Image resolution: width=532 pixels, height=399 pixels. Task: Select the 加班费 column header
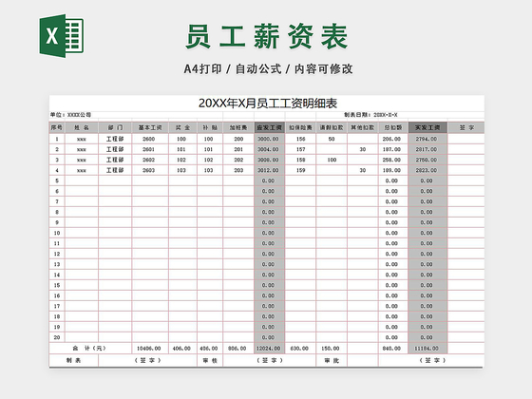click(x=238, y=127)
